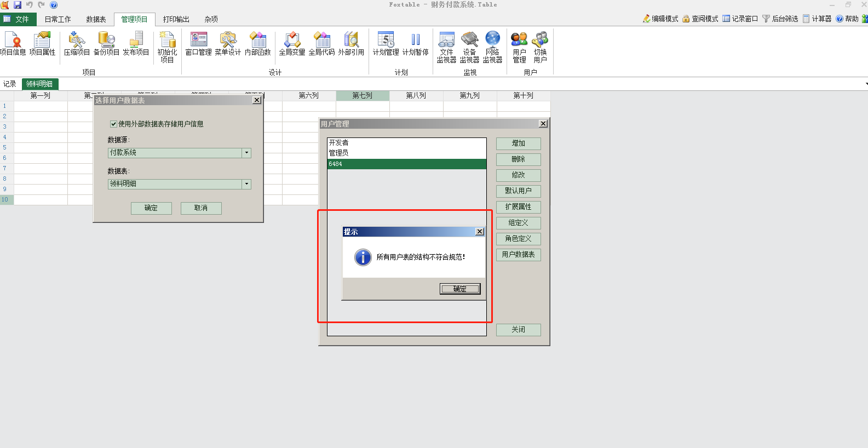The image size is (868, 448).
Task: Close the 选择用户数据表 dialog
Action: point(257,100)
